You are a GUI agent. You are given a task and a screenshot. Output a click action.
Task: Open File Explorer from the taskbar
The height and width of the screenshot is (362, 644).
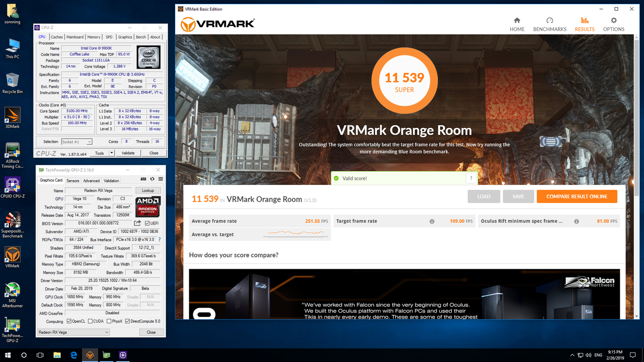57,355
